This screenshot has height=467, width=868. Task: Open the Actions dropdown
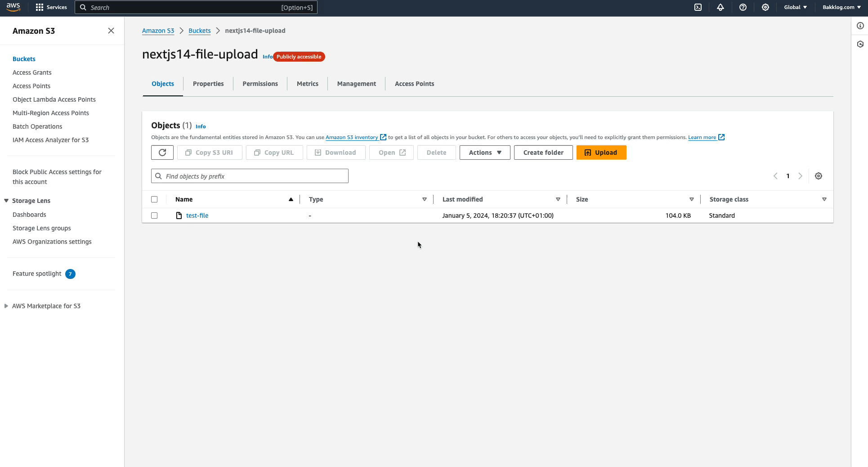(x=484, y=153)
